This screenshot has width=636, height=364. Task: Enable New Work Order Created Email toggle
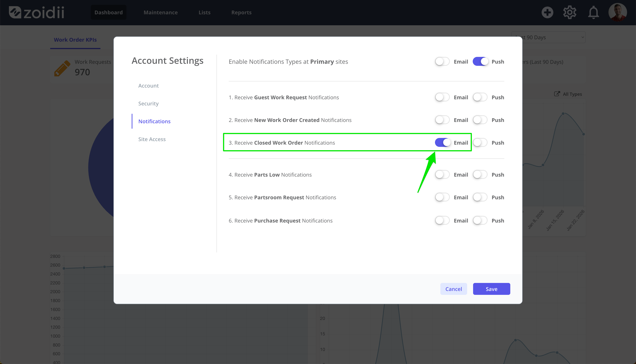(442, 120)
